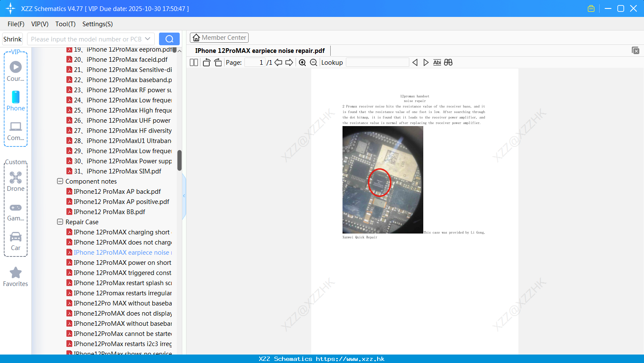Open the Game console category icon
Viewport: 644px width, 363px height.
click(16, 212)
